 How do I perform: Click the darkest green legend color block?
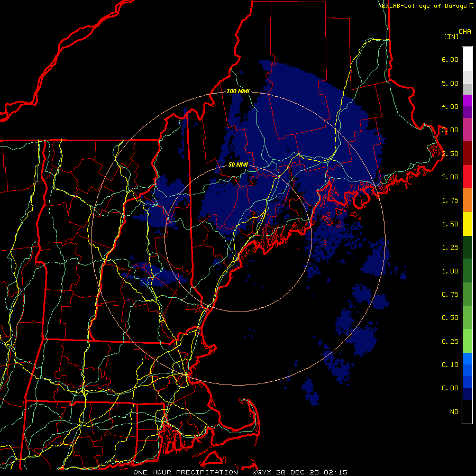click(x=467, y=247)
